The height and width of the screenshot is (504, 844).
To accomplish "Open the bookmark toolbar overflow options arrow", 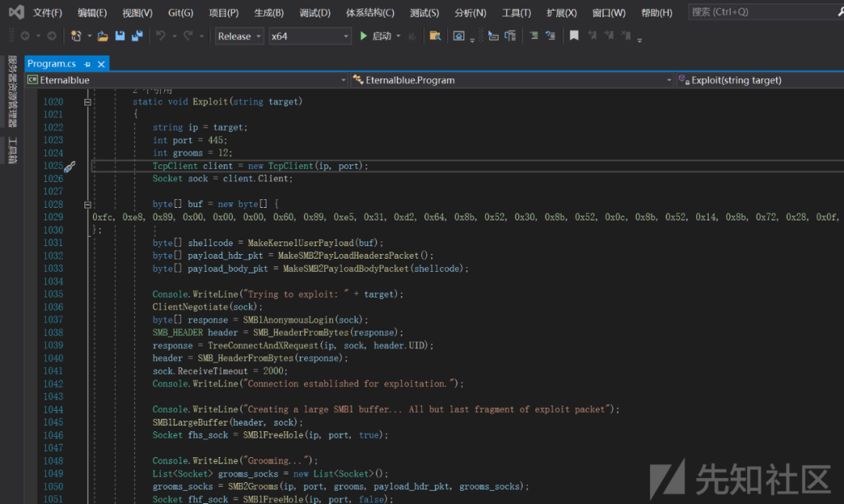I will pos(639,40).
